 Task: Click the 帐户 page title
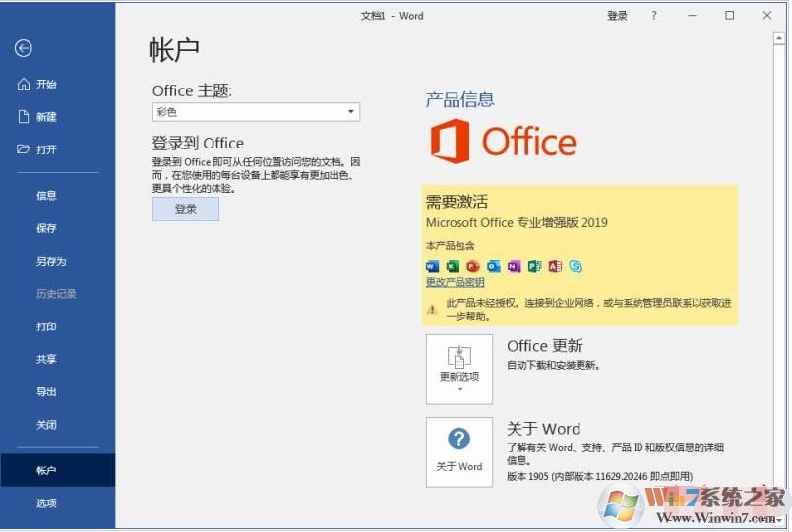(174, 49)
